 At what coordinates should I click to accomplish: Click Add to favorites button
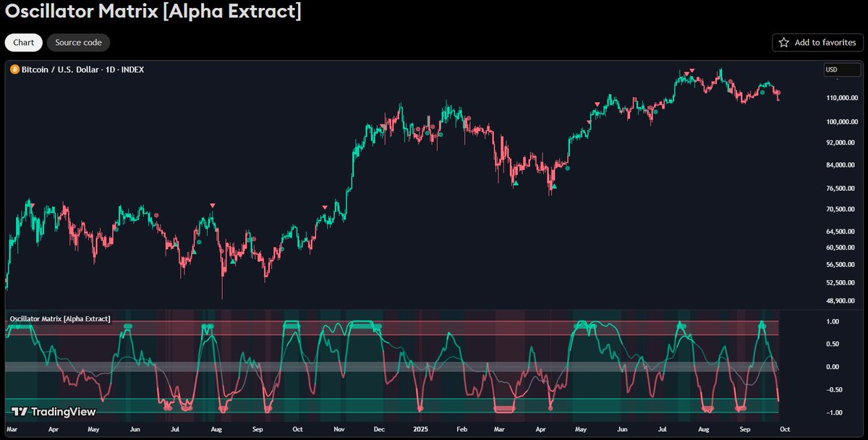[x=817, y=43]
